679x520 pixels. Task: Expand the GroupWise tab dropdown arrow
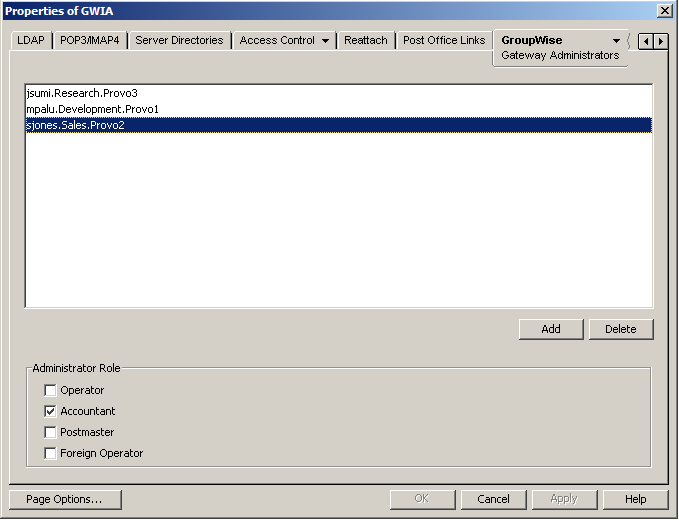[x=616, y=41]
